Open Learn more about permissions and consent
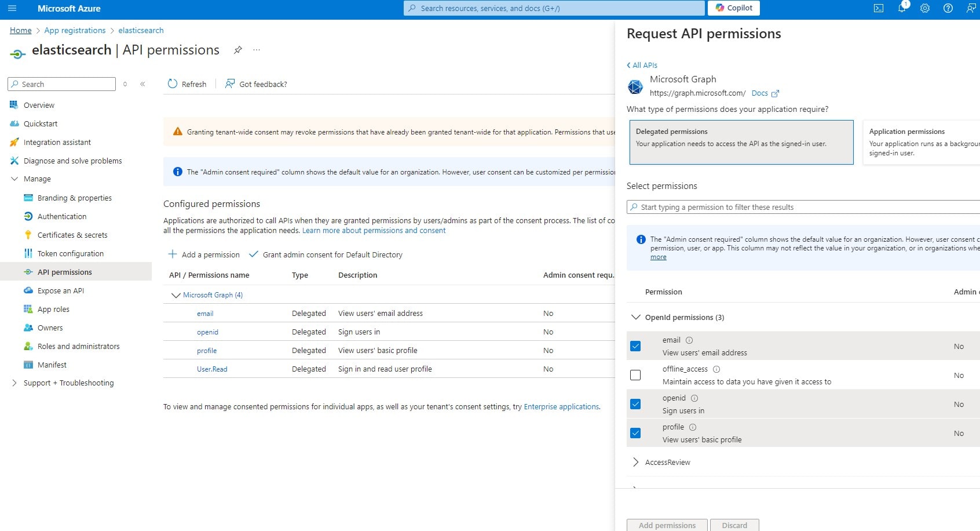The image size is (980, 531). pos(374,231)
